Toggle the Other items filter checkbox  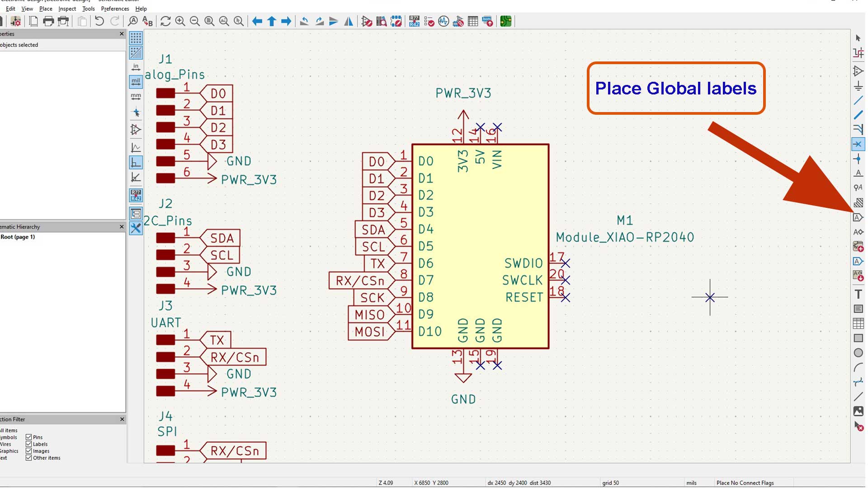(x=28, y=458)
